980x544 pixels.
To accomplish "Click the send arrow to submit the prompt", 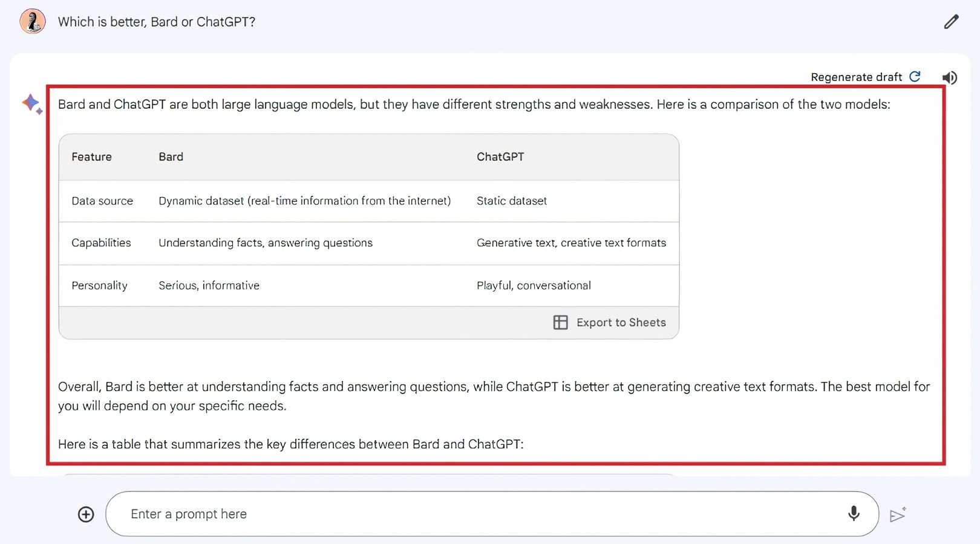I will pyautogui.click(x=898, y=514).
